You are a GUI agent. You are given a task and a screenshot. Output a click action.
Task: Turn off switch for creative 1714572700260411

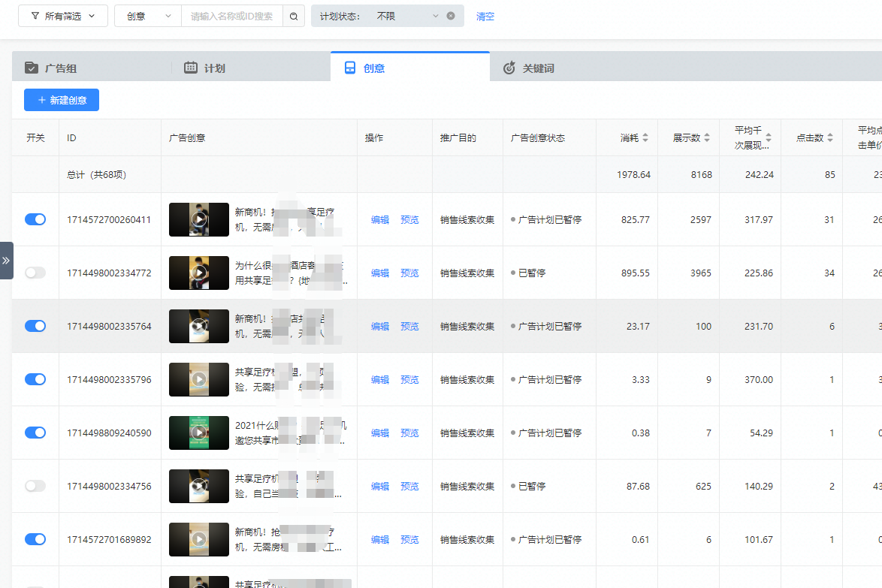(35, 219)
